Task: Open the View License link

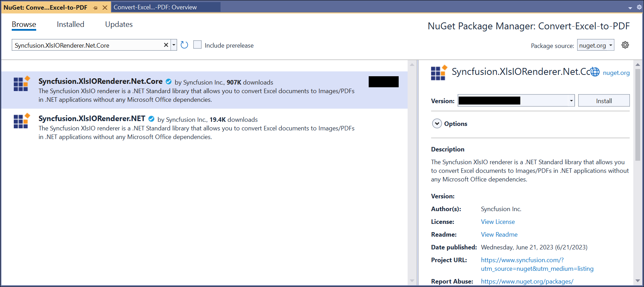Action: [498, 222]
